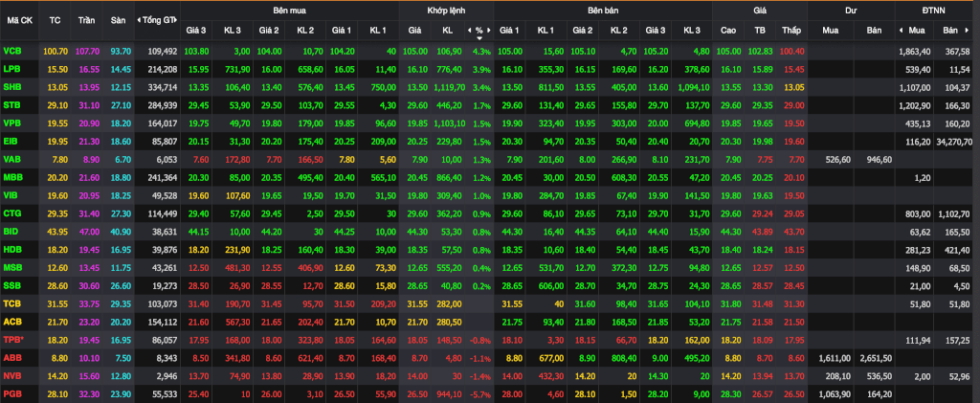The height and width of the screenshot is (403, 980).
Task: Open EIB stock symbol
Action: tap(11, 140)
